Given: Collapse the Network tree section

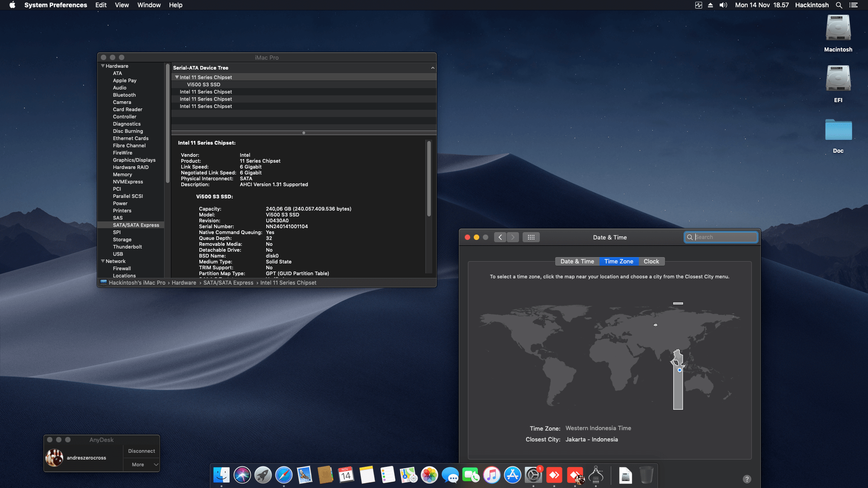Looking at the screenshot, I should 103,261.
